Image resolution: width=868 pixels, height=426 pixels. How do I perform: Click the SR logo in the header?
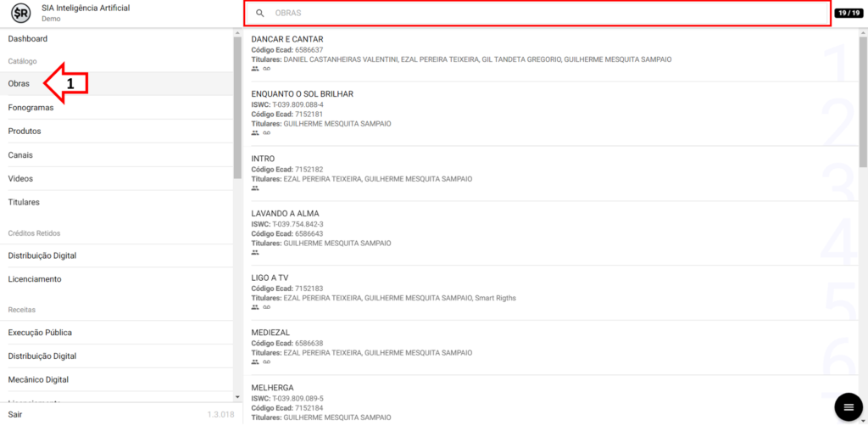click(x=21, y=14)
